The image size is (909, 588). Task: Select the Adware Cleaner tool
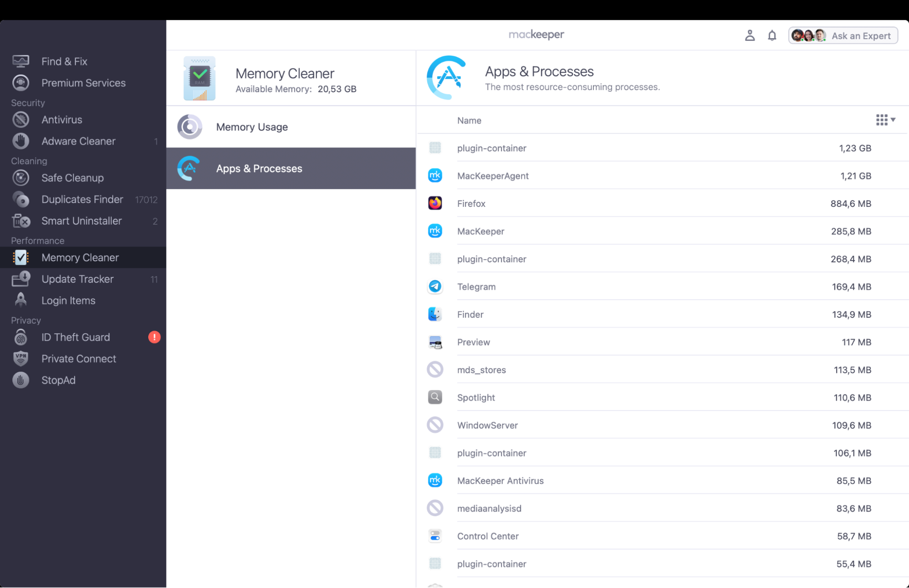(78, 141)
